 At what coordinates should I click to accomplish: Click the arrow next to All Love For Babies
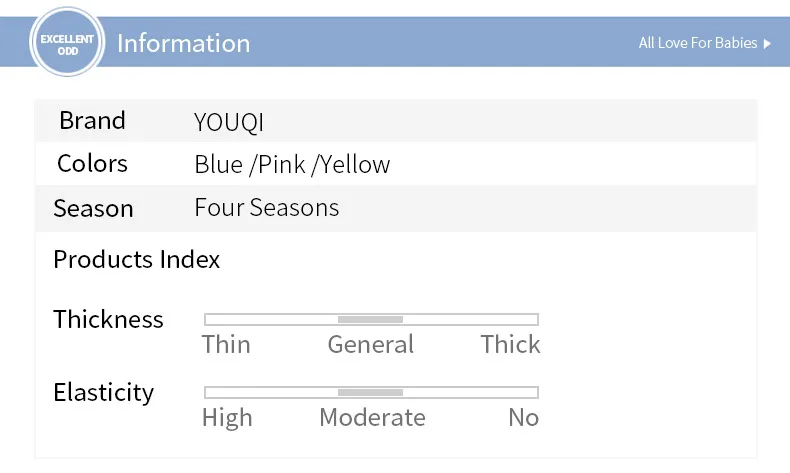[767, 44]
